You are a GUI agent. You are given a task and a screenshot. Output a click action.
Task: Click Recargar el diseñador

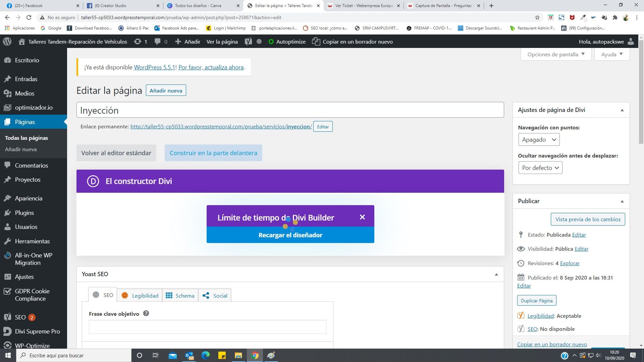pos(290,235)
